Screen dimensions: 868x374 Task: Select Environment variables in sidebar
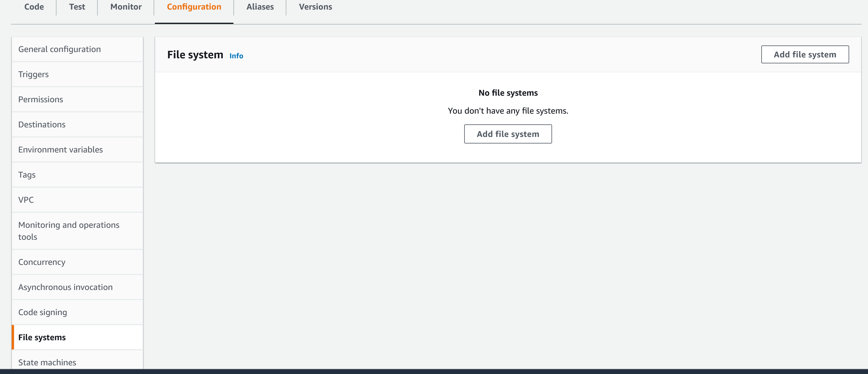pyautogui.click(x=60, y=150)
